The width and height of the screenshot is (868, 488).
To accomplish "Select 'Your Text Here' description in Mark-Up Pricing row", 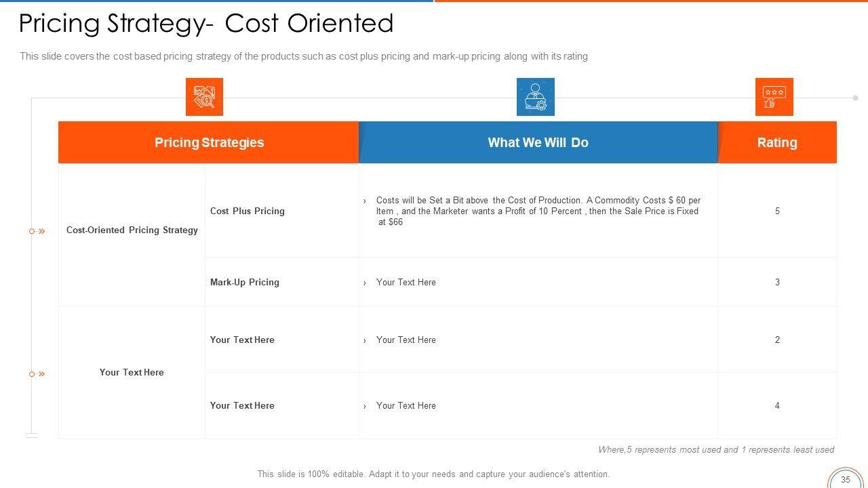I will (x=406, y=282).
